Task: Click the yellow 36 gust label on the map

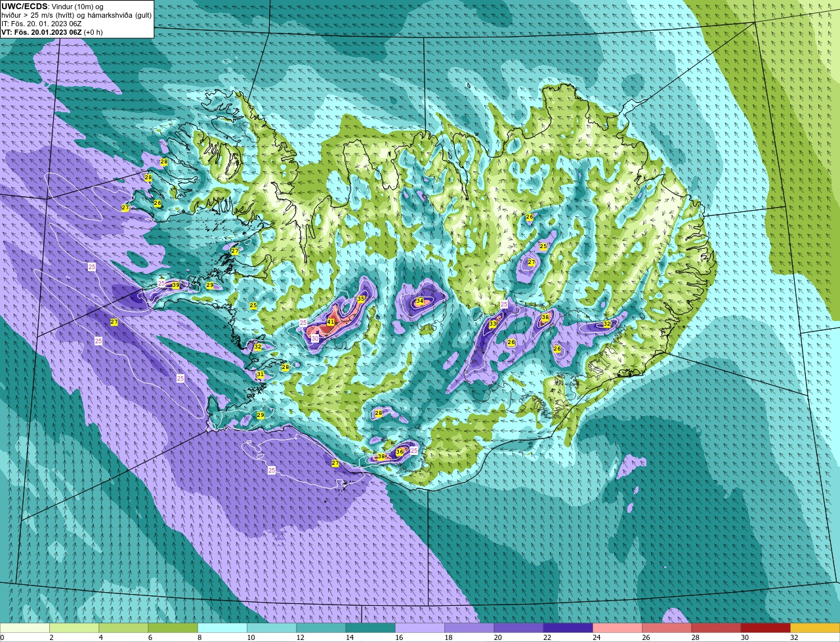Action: (400, 452)
